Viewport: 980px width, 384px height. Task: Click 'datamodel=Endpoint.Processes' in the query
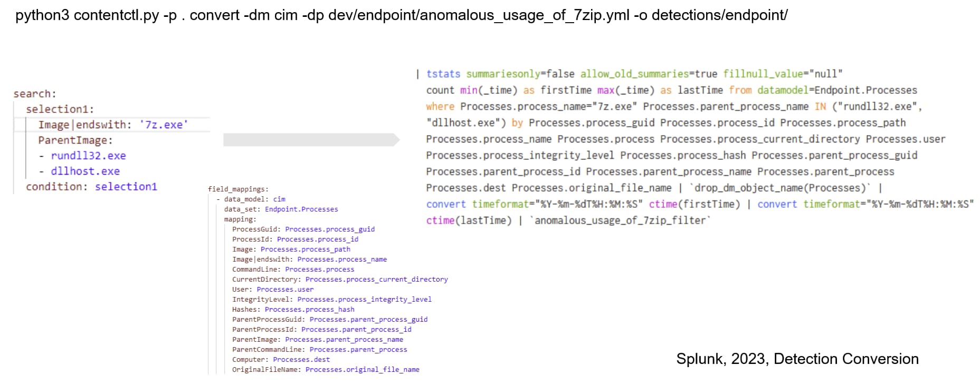[x=837, y=91]
